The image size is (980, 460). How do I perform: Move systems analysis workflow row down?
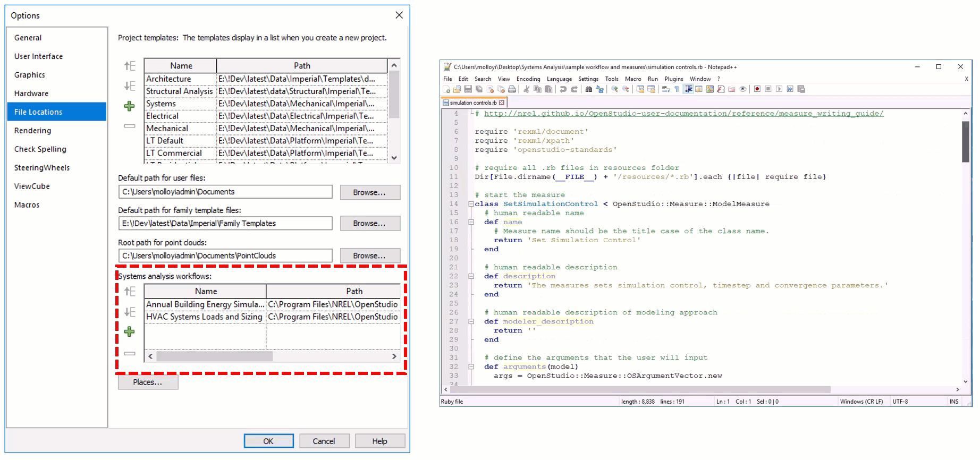pos(129,312)
